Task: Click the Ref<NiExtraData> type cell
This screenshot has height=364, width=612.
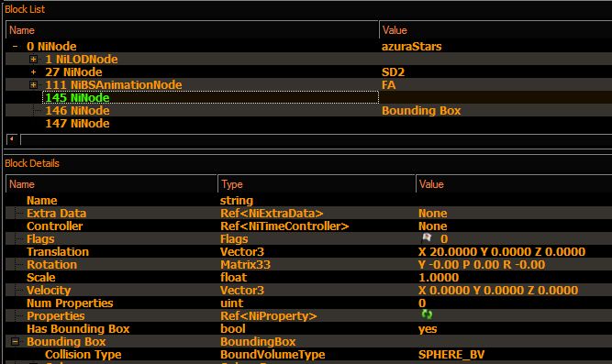Action: click(272, 214)
